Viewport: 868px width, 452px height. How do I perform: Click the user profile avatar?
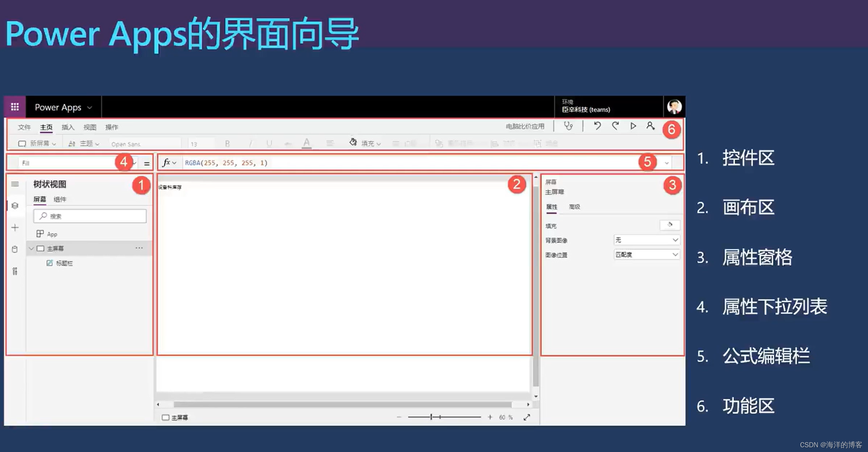pos(674,107)
